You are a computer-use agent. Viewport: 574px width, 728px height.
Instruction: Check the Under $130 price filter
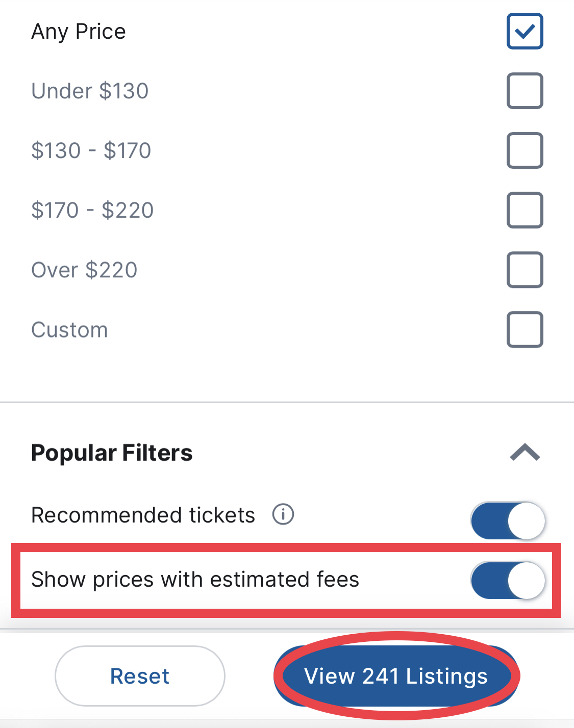(x=525, y=91)
